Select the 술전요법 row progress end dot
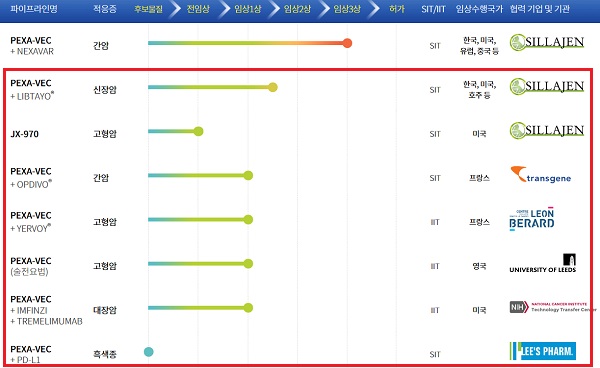The height and width of the screenshot is (368, 600). (x=248, y=264)
